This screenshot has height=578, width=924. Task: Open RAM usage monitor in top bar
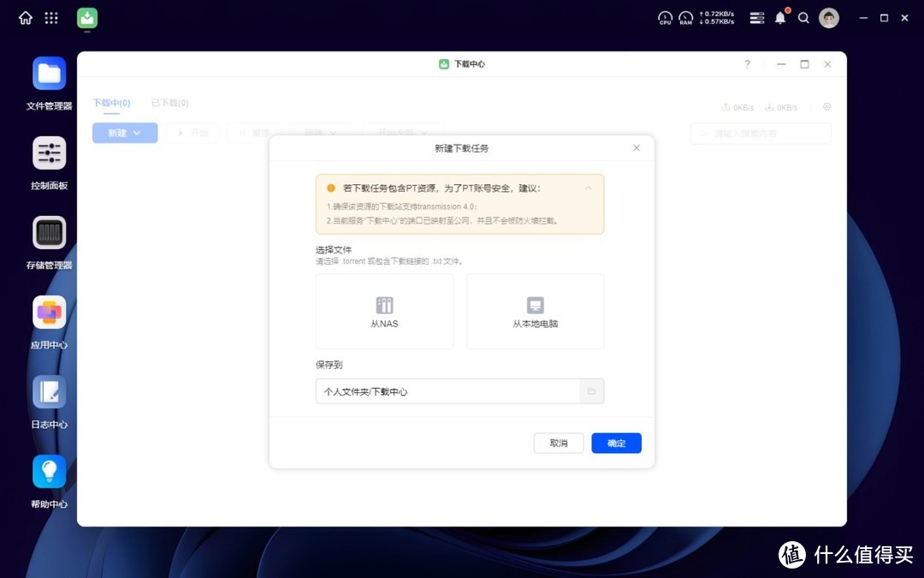coord(685,17)
